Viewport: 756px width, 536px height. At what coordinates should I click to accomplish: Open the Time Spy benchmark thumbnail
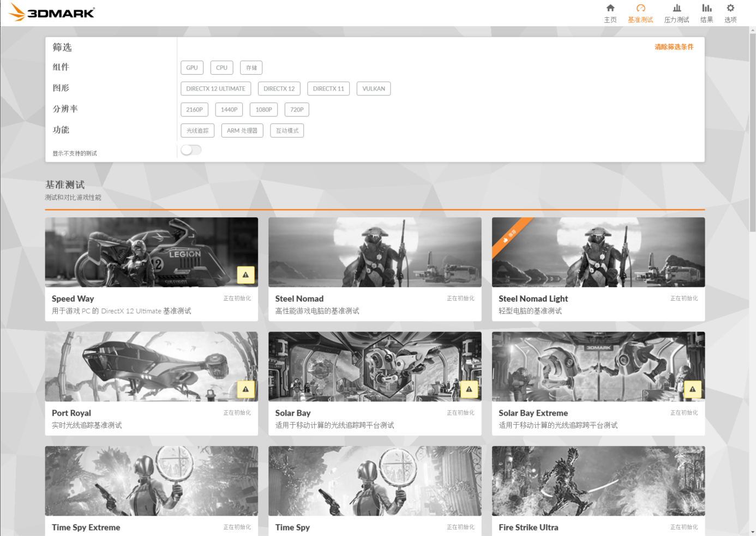click(375, 481)
